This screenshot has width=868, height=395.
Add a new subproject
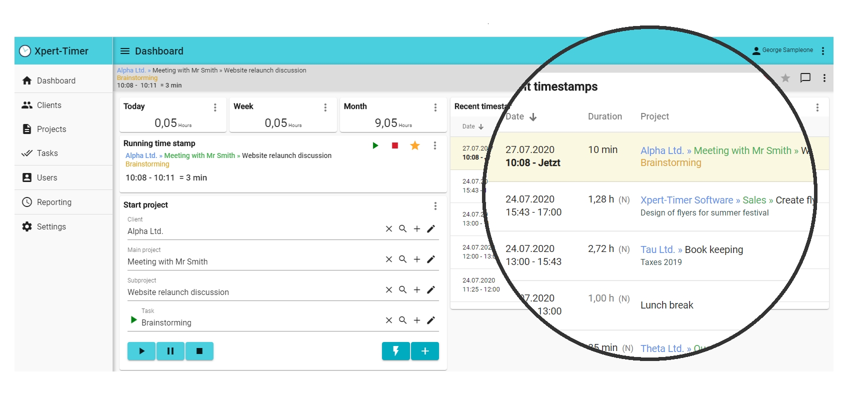(x=417, y=290)
